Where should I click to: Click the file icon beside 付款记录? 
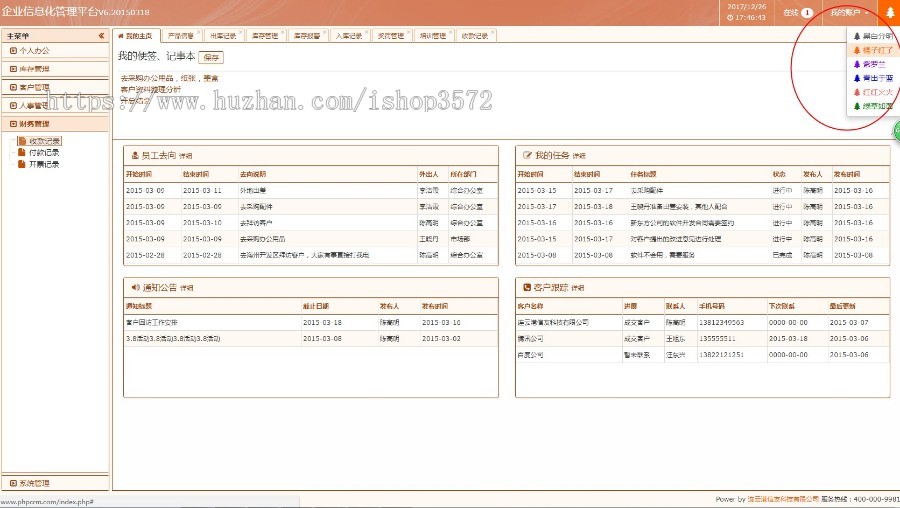[22, 152]
